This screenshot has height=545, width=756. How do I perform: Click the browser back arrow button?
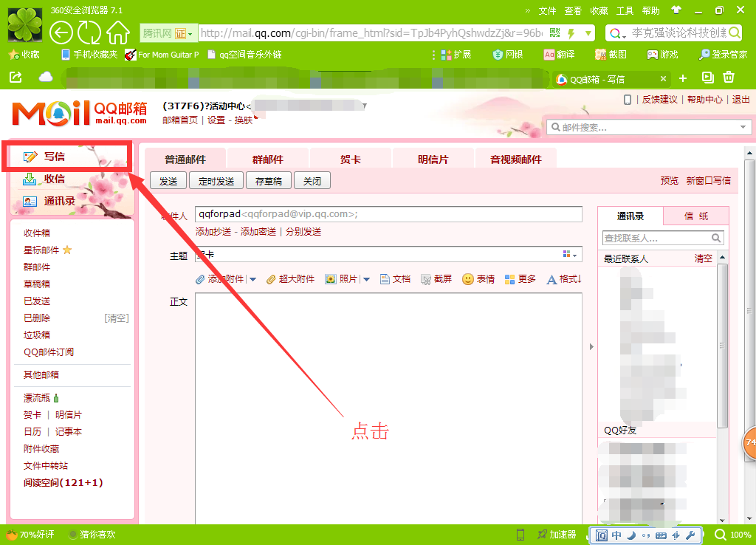[x=61, y=32]
